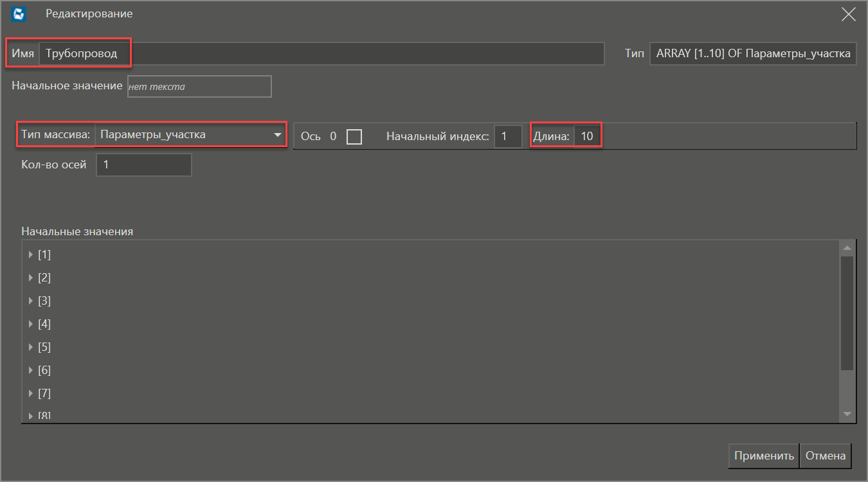Click the scroll down arrow of values list
Viewport: 868px width, 482px height.
point(847,415)
